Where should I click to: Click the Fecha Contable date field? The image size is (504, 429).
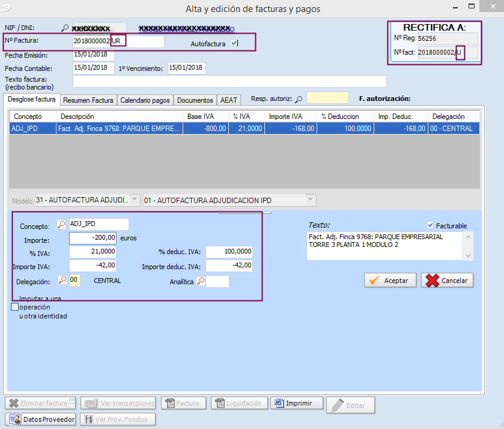94,68
